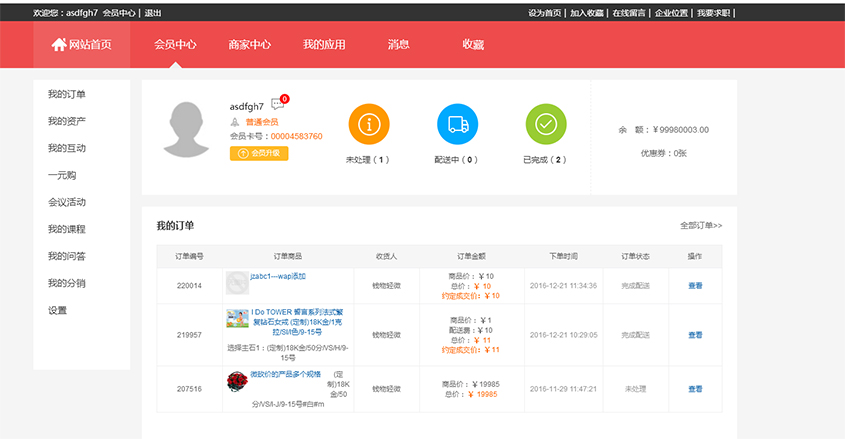845x439 pixels.
Task: Click the home icon beside 网站首页
Action: tap(58, 45)
